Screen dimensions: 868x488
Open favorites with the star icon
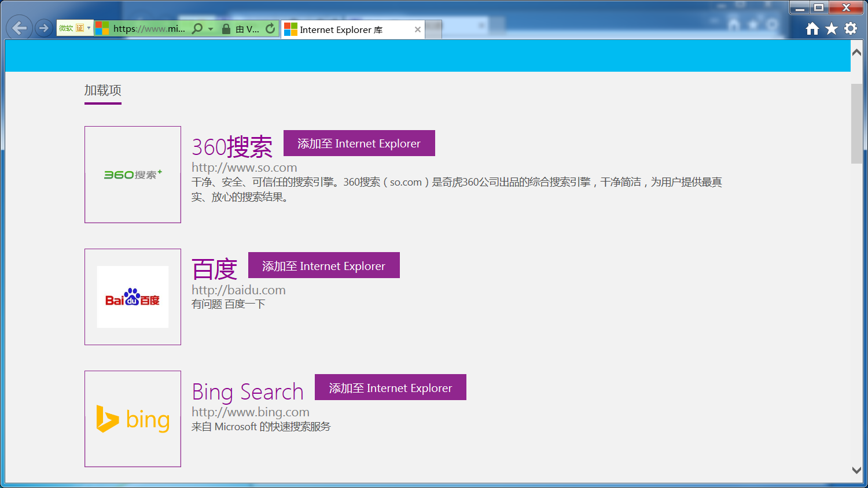tap(832, 28)
